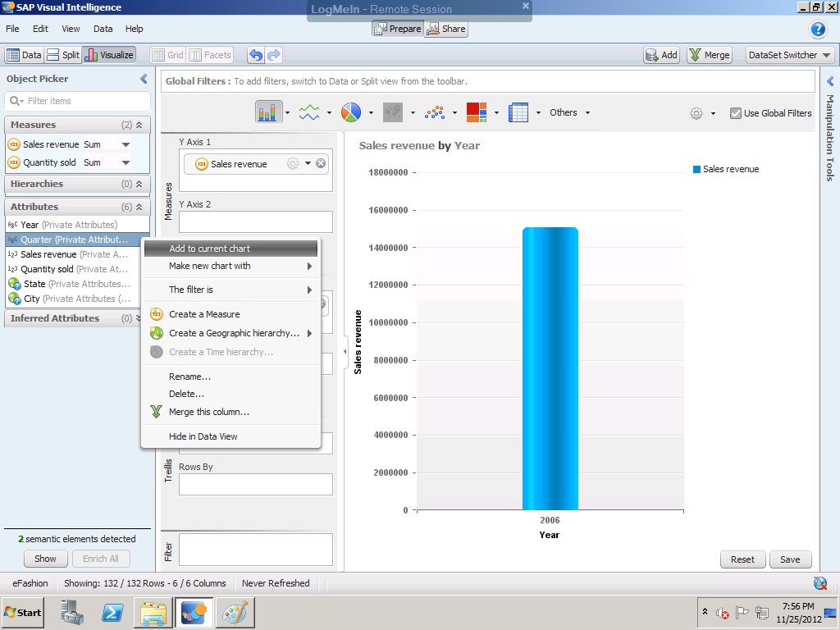Viewport: 840px width, 630px height.
Task: Switch to Split view
Action: pyautogui.click(x=63, y=55)
